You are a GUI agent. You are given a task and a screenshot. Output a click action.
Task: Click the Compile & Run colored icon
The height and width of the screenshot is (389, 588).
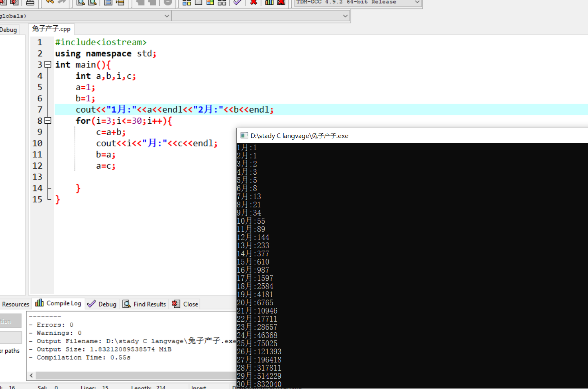[x=210, y=2]
